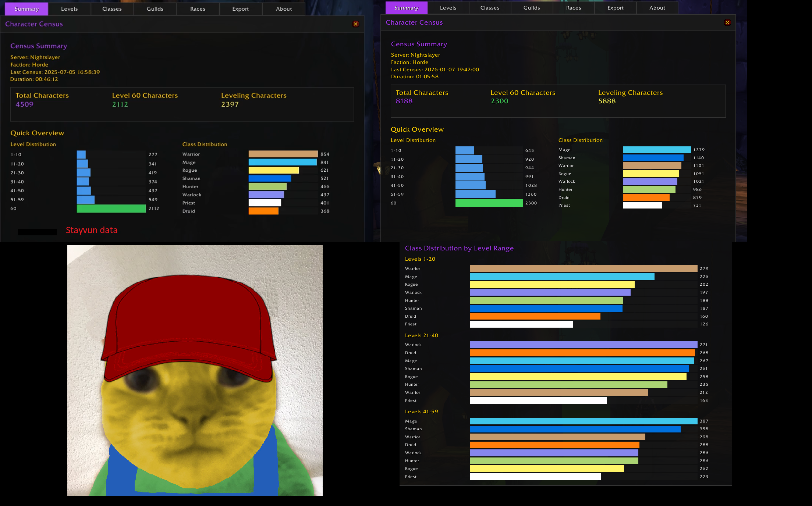Switch to Classes tab in right window
This screenshot has width=812, height=506.
[490, 8]
